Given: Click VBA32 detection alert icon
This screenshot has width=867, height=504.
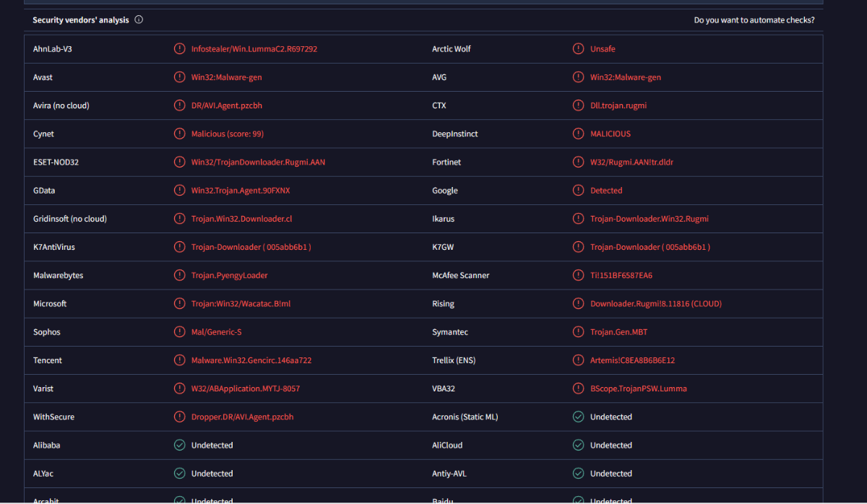Looking at the screenshot, I should point(578,388).
